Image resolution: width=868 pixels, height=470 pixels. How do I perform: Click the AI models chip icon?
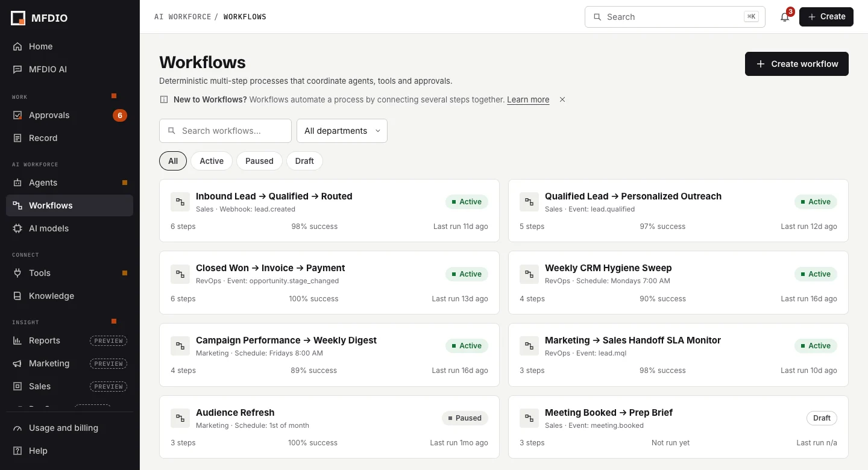click(17, 228)
